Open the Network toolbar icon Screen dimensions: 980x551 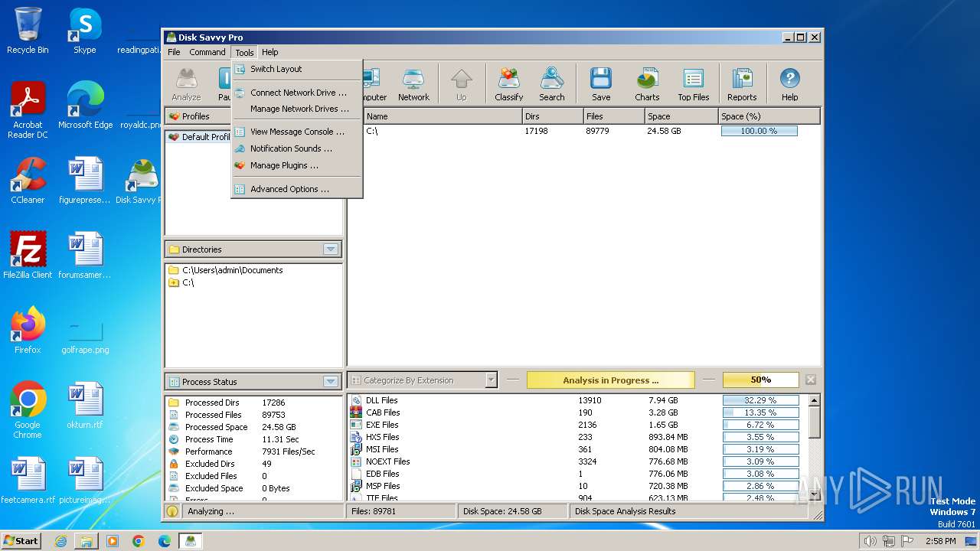click(413, 84)
